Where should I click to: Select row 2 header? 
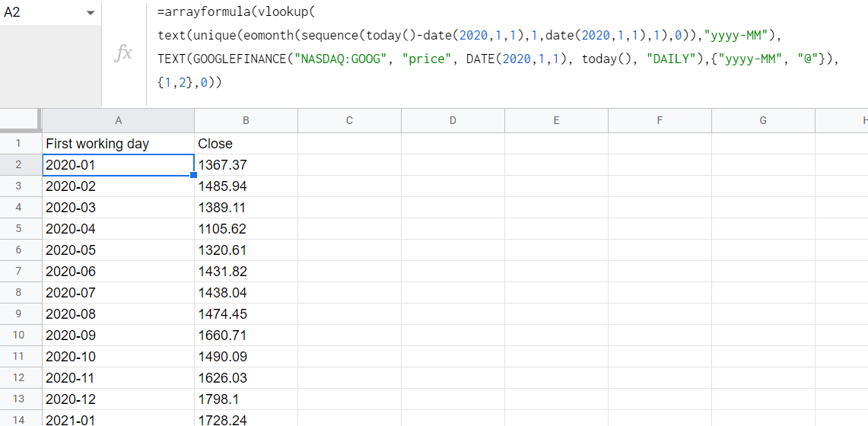click(x=21, y=165)
